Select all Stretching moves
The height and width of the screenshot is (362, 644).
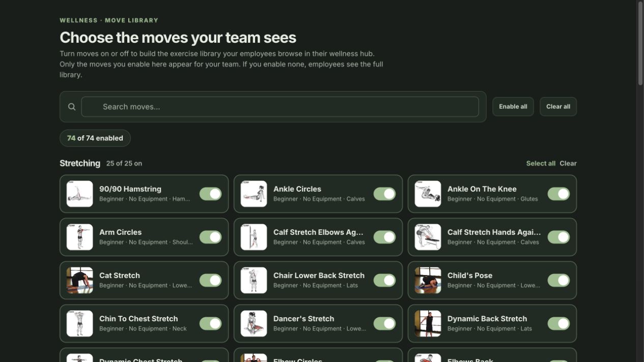tap(541, 163)
